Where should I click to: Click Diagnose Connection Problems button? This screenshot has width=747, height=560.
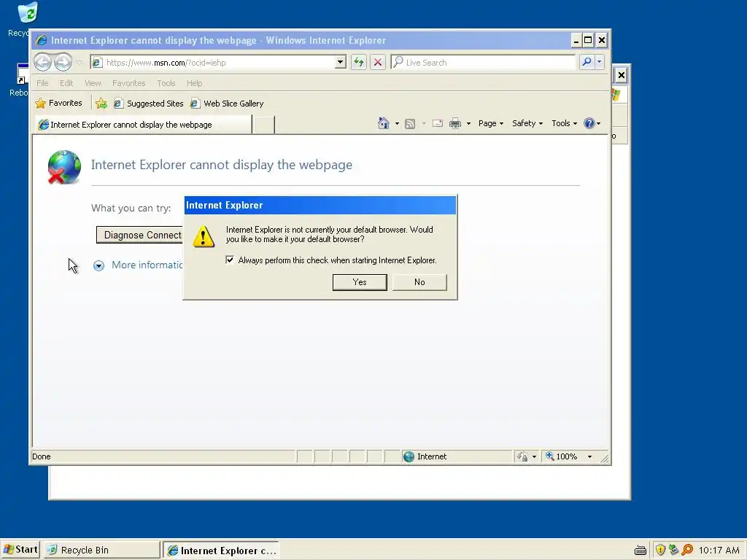[140, 235]
